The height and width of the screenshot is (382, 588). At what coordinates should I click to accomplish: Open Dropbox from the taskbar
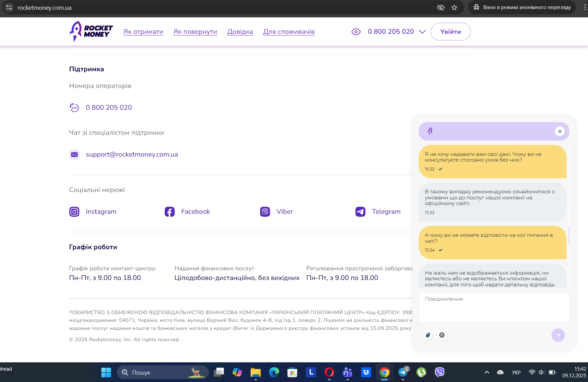pos(366,372)
